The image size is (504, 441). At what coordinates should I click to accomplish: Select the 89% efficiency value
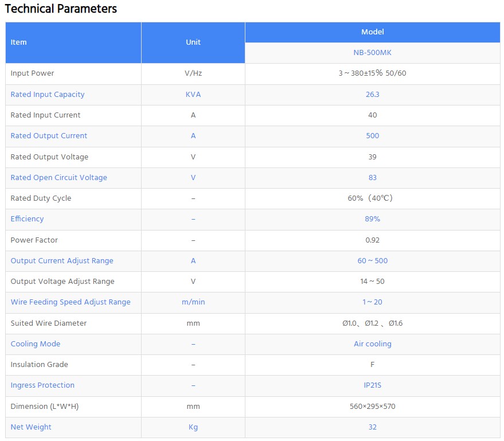pyautogui.click(x=372, y=219)
